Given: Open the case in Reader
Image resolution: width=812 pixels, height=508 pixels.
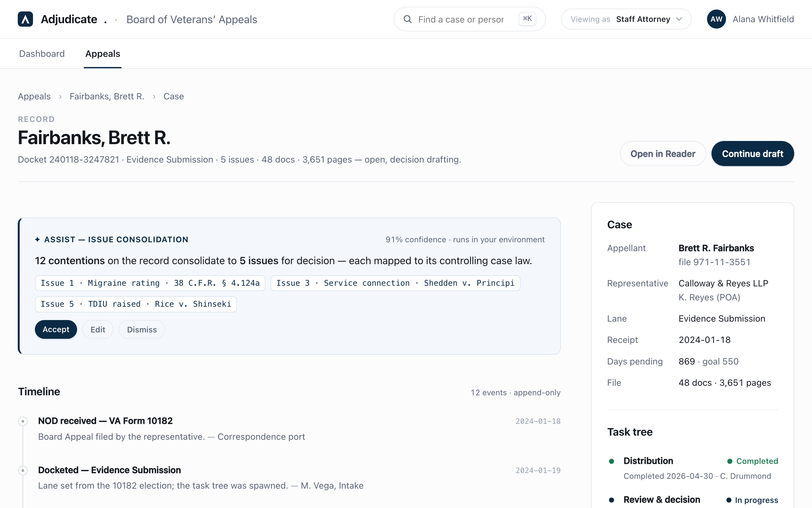Looking at the screenshot, I should tap(663, 154).
